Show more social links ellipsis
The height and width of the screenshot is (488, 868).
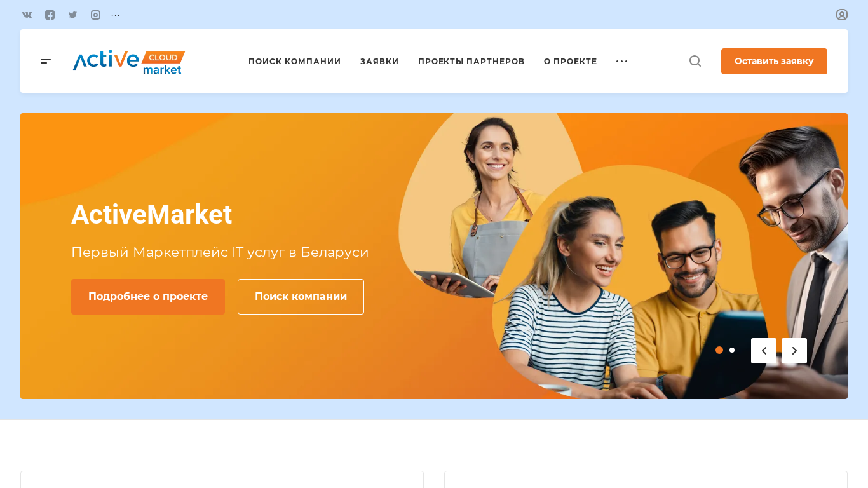pos(116,15)
